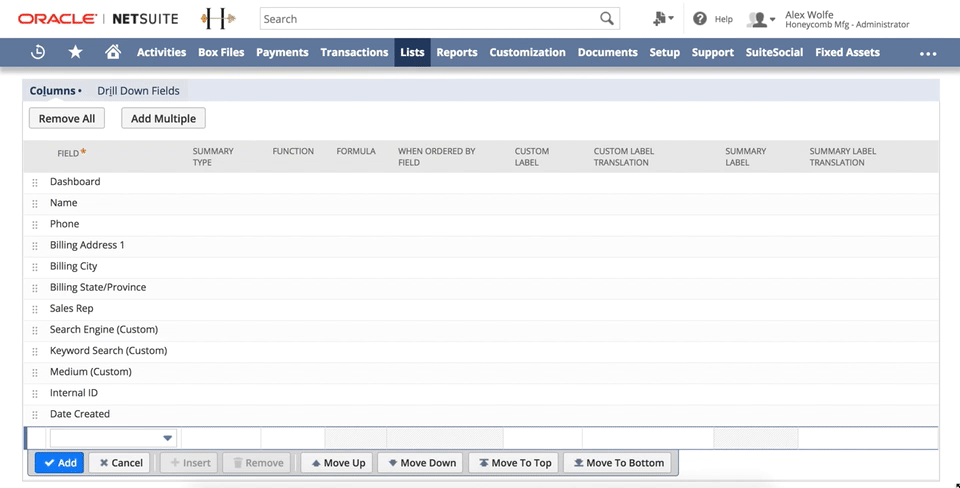
Task: Select the Sales Rep row
Action: pos(72,309)
